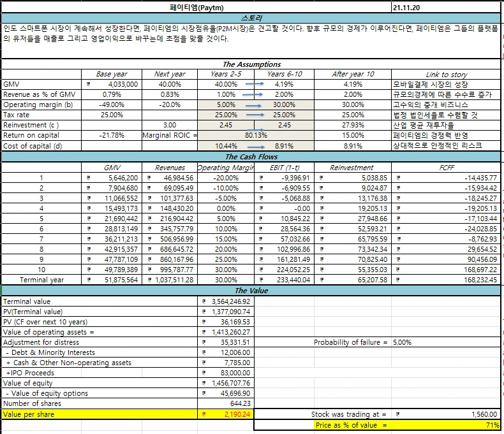Select year 3 operating margin -5.00%
The image size is (504, 434).
click(226, 198)
